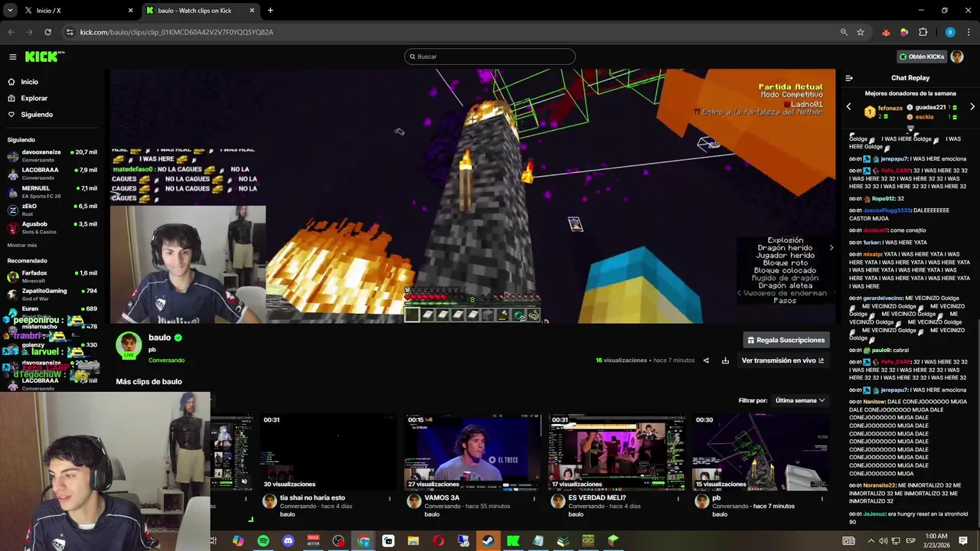Click the zoom magnifier icon in address bar

click(844, 32)
